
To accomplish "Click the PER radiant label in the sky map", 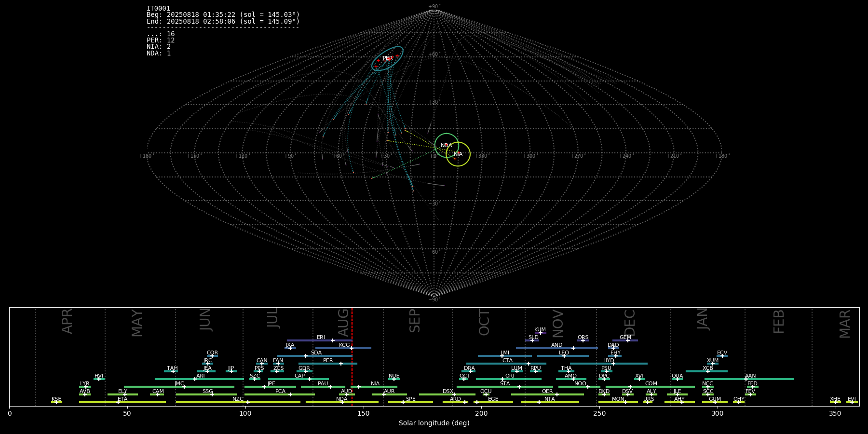I will click(x=388, y=58).
